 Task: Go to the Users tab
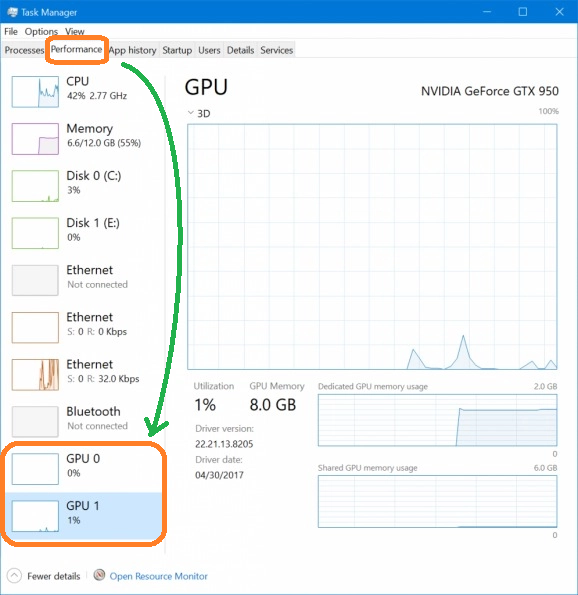209,50
